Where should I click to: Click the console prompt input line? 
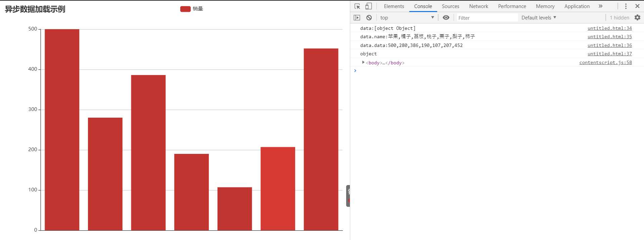click(497, 71)
